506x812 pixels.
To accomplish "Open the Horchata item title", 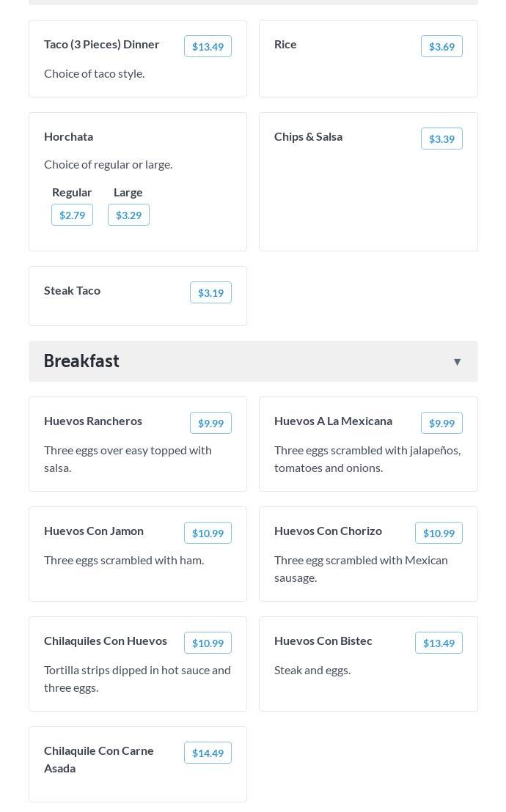I will pos(68,137).
